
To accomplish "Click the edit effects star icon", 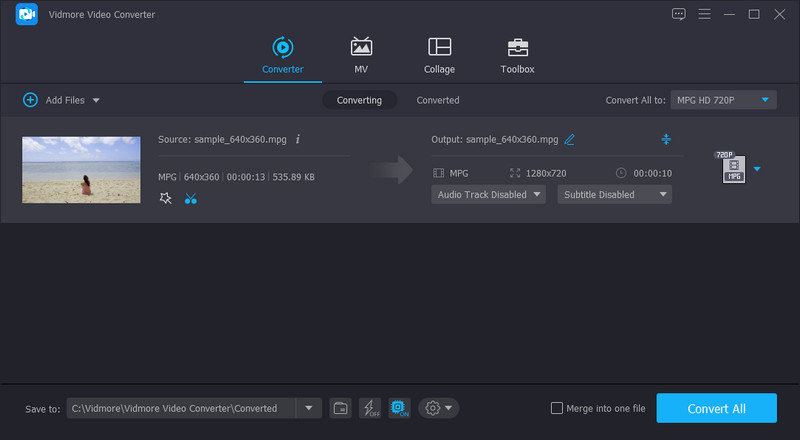I will [x=166, y=198].
